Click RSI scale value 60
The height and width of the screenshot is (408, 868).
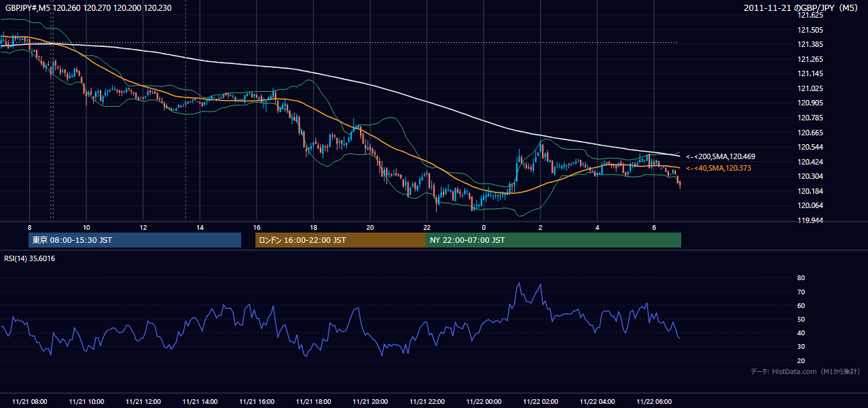801,305
